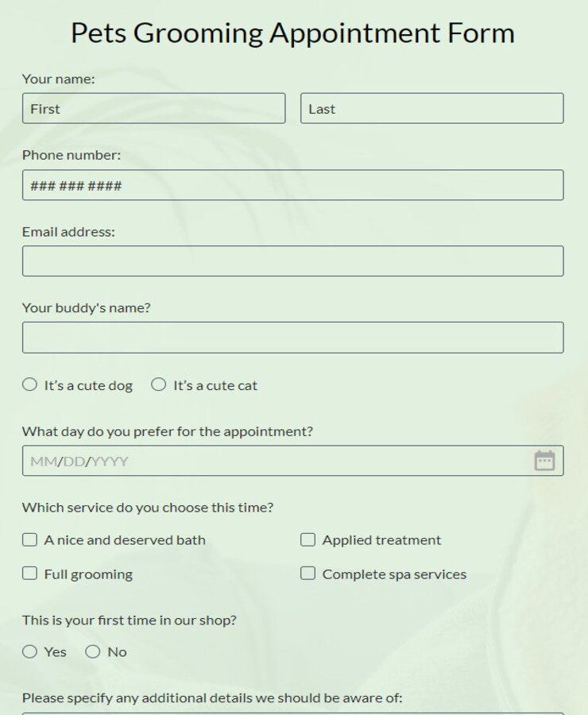
Task: Choose Yes for first time in shop
Action: point(29,651)
